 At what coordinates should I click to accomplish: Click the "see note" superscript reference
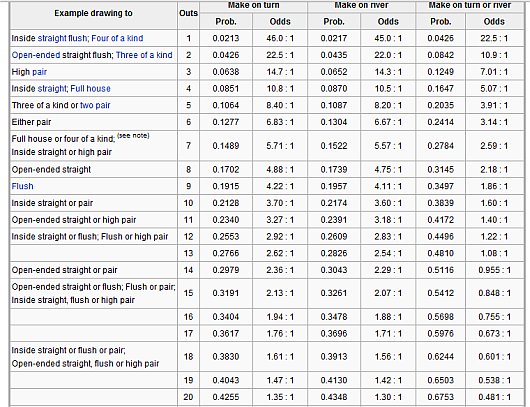(x=133, y=136)
